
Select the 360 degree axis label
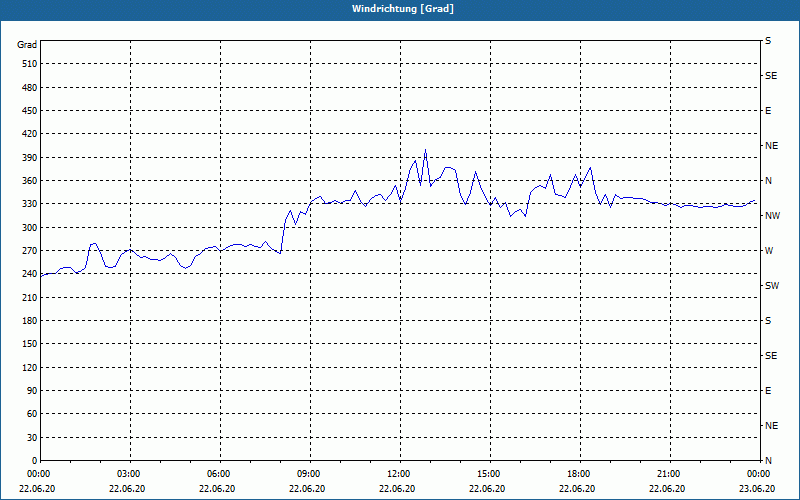[x=30, y=181]
